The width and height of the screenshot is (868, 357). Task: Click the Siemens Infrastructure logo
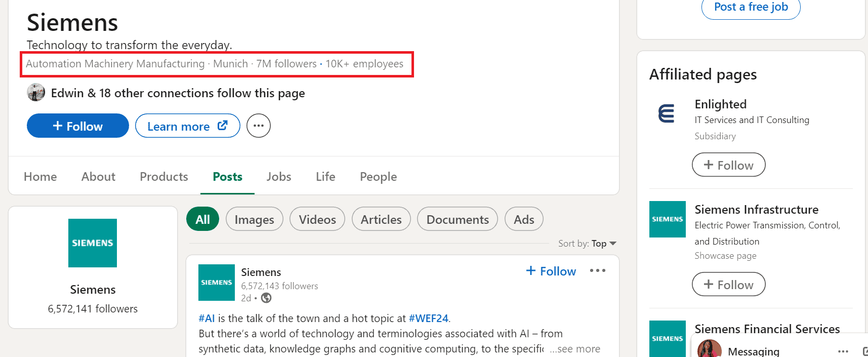tap(668, 219)
